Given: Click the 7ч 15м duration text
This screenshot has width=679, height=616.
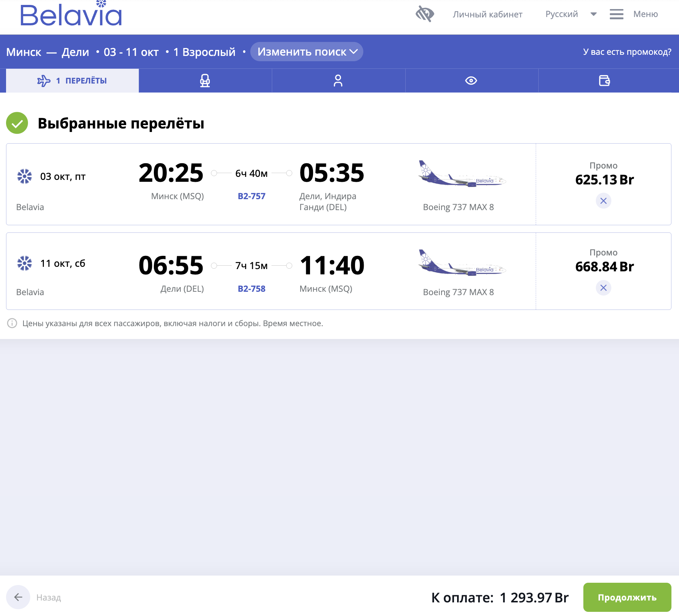Looking at the screenshot, I should tap(251, 266).
